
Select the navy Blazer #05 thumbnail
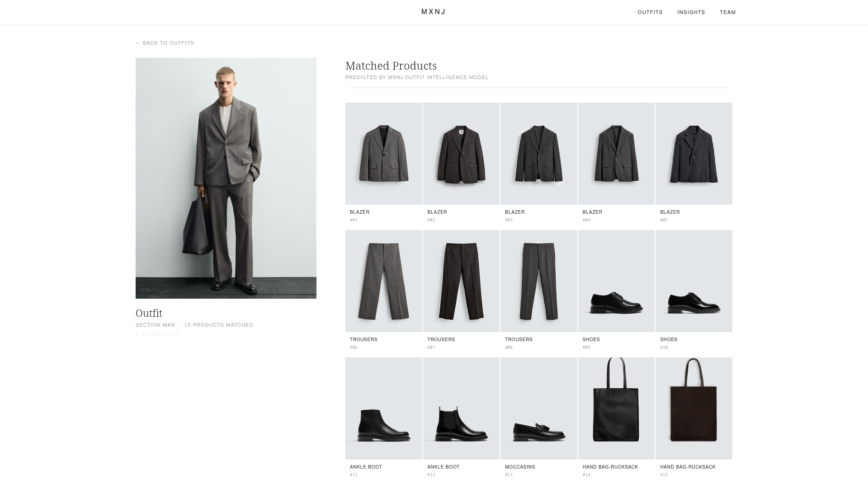pos(693,154)
